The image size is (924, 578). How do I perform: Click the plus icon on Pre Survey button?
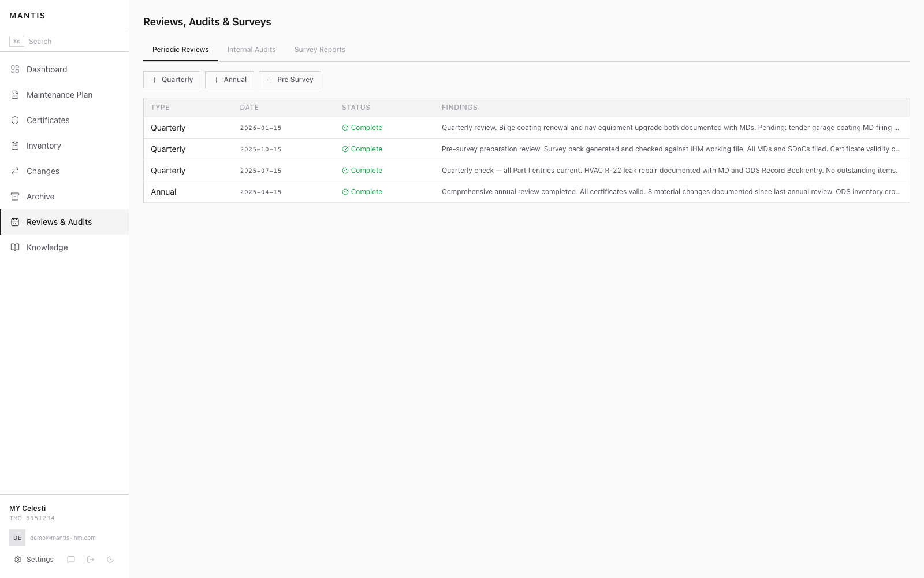point(270,80)
